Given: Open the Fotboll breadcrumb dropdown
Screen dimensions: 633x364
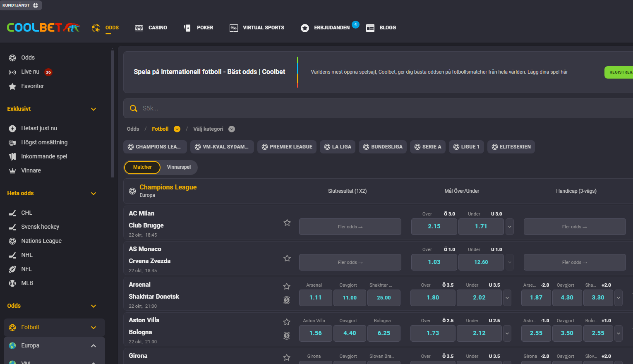Looking at the screenshot, I should 177,129.
